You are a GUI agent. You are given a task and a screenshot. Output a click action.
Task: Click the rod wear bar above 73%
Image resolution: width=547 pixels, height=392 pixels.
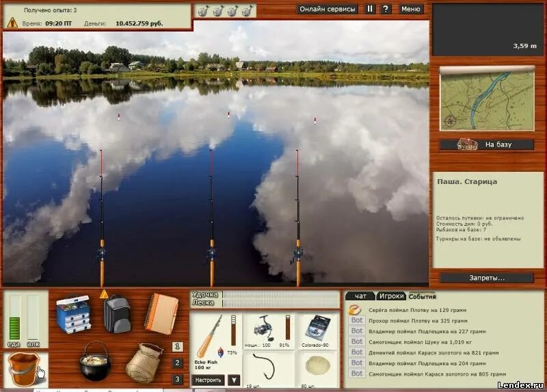coord(233,330)
